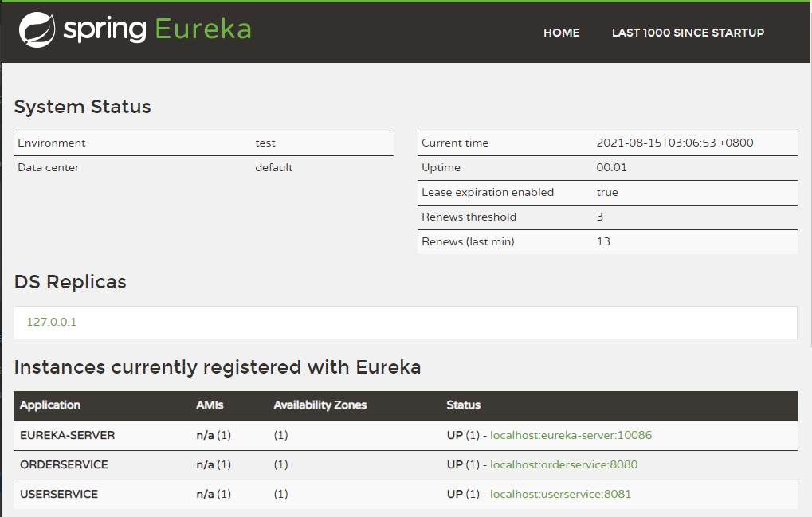Click the Environment label
This screenshot has width=812, height=517.
51,143
